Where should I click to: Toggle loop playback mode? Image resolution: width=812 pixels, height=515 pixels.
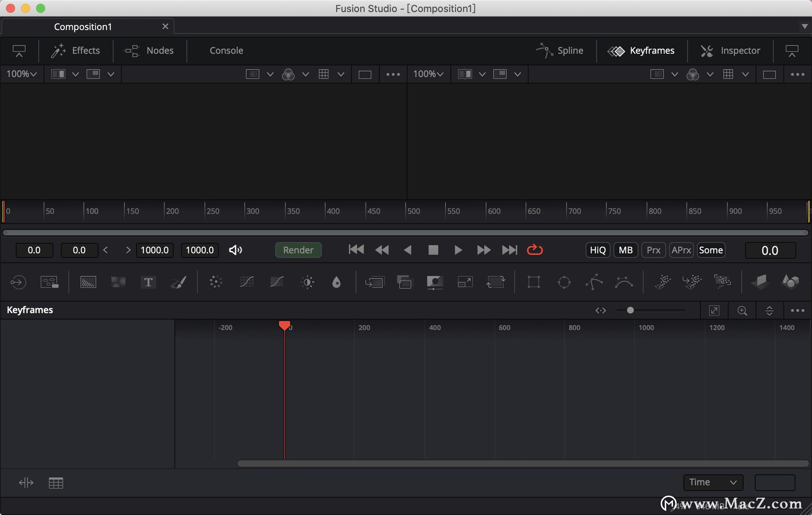[535, 250]
